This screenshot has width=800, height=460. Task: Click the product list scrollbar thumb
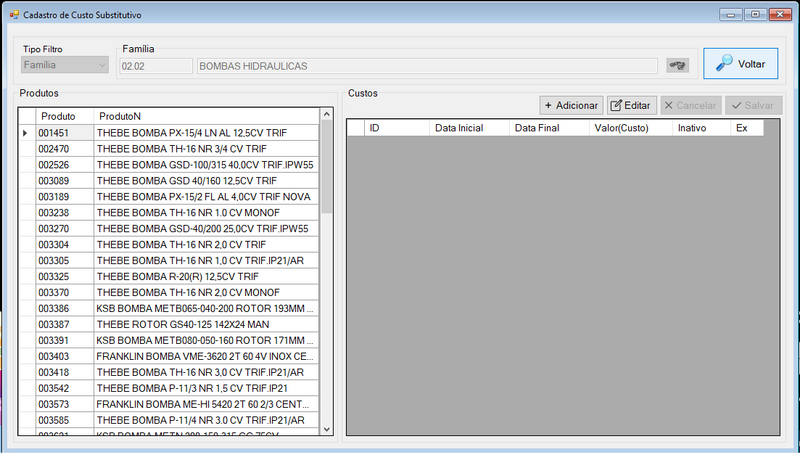pos(327,167)
